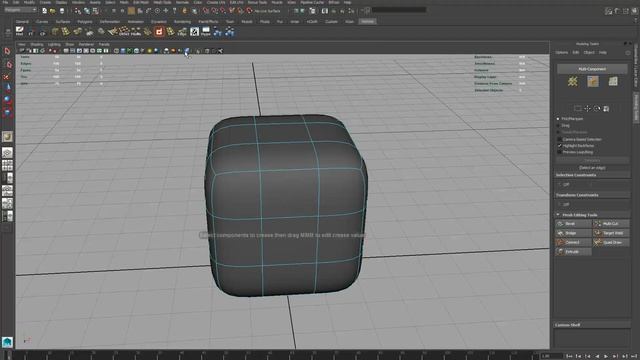Collapse the Custom Shelf section header
The height and width of the screenshot is (360, 640).
pos(593,325)
